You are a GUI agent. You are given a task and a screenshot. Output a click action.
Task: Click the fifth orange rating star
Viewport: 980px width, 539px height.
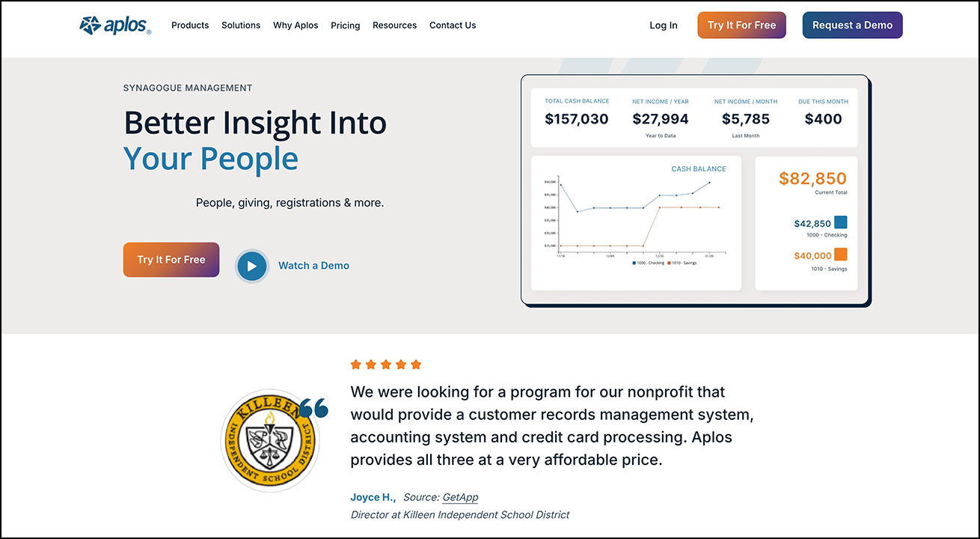click(415, 364)
